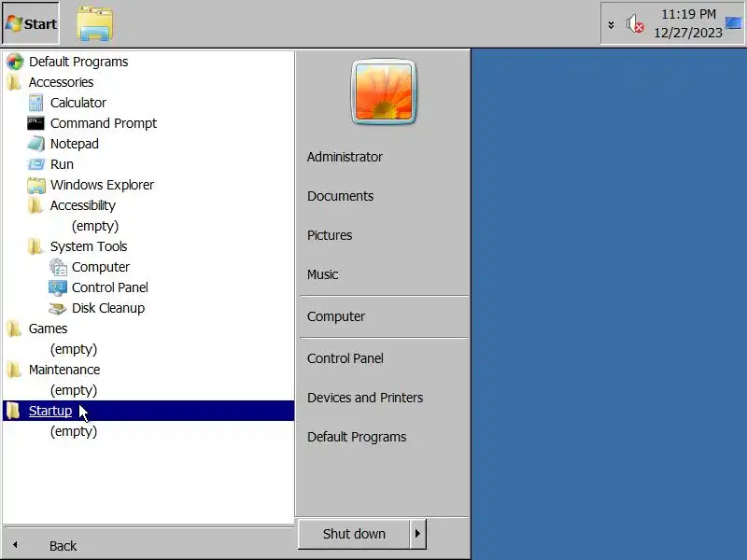Collapse the Maintenance folder

click(x=64, y=370)
